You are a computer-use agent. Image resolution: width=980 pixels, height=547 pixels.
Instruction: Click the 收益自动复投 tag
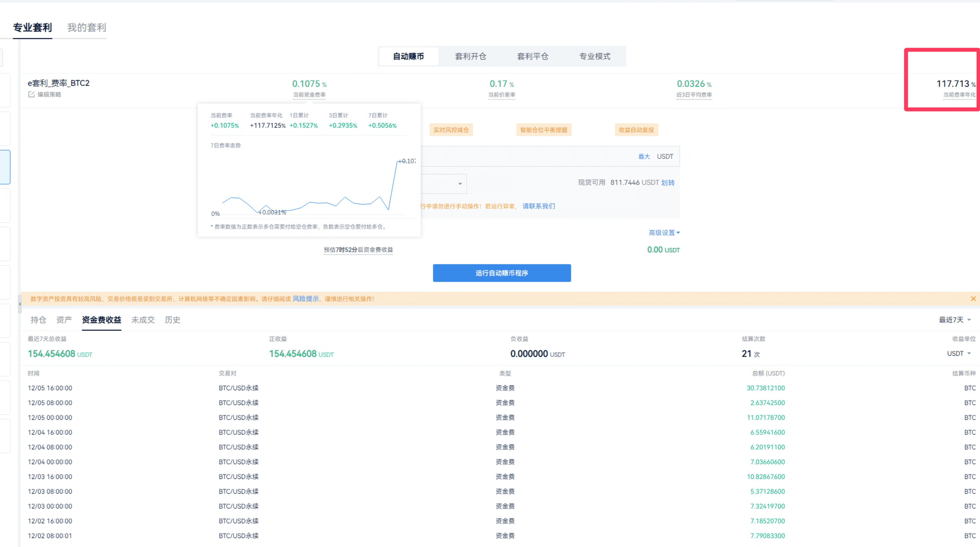tap(636, 130)
